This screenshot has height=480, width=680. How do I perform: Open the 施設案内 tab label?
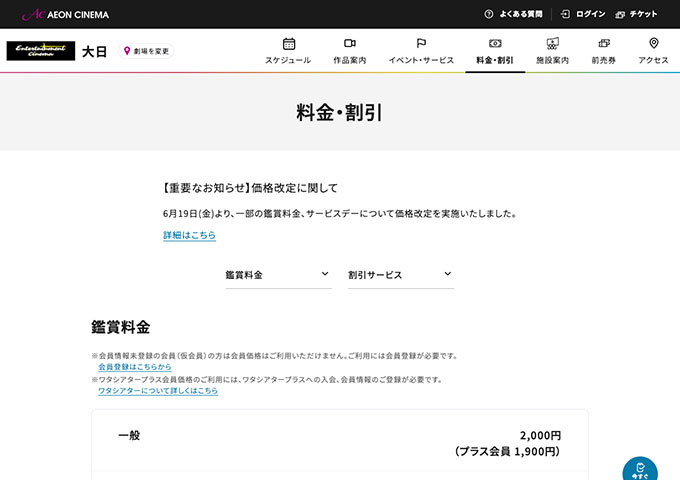point(552,60)
